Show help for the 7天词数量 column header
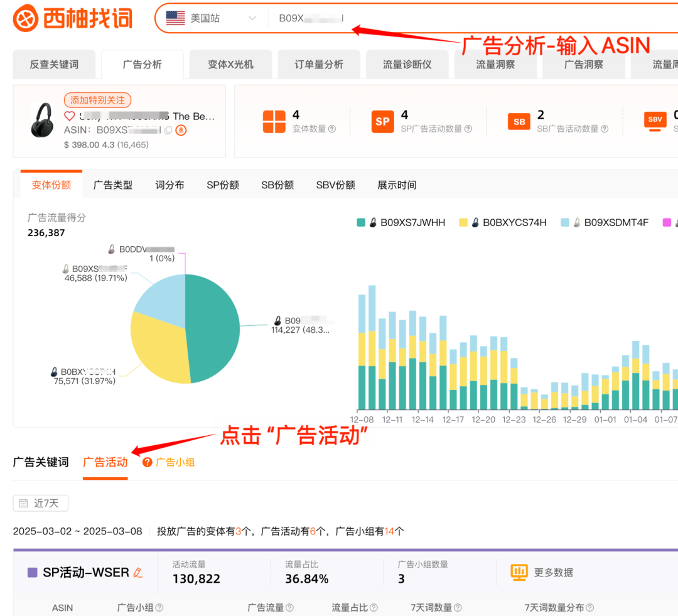 click(x=458, y=608)
